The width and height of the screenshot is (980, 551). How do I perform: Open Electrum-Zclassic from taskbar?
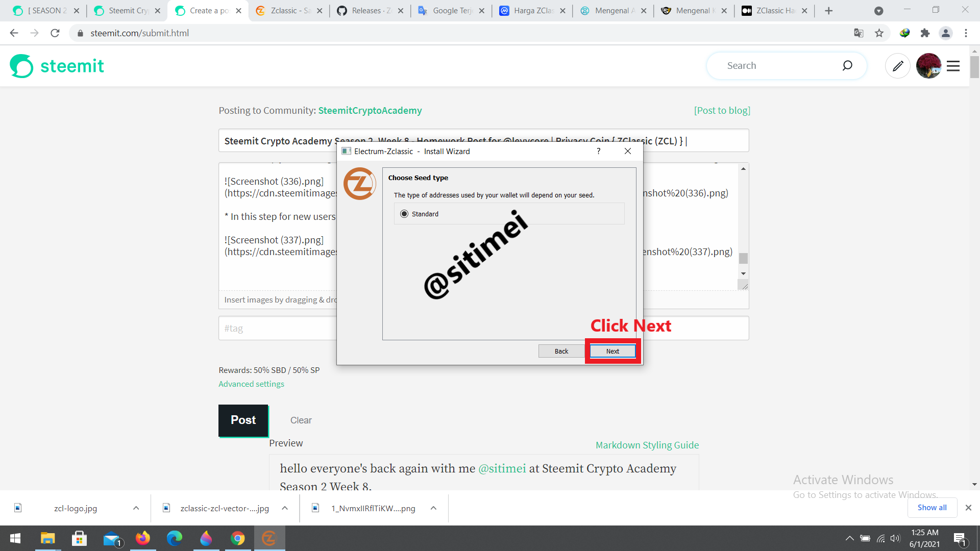269,538
